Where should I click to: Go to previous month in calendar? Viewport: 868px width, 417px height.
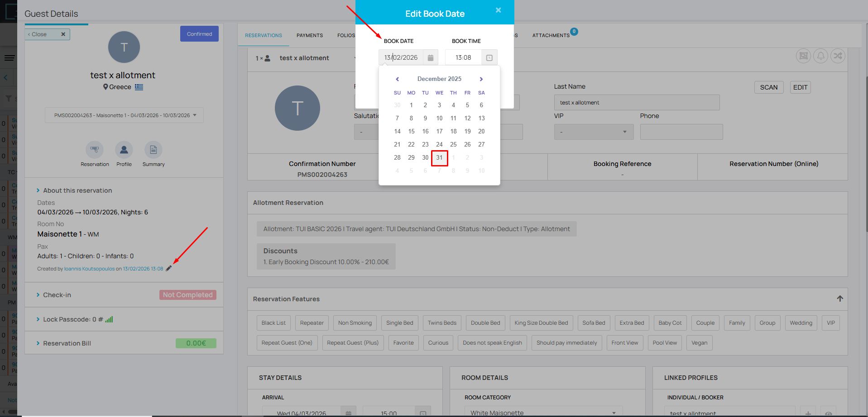pos(397,79)
